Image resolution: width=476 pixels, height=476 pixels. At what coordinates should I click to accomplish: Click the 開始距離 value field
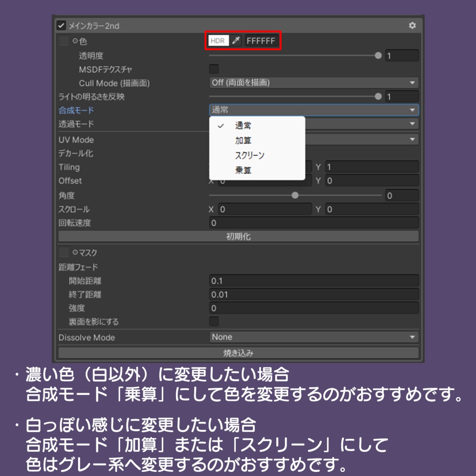coord(312,281)
